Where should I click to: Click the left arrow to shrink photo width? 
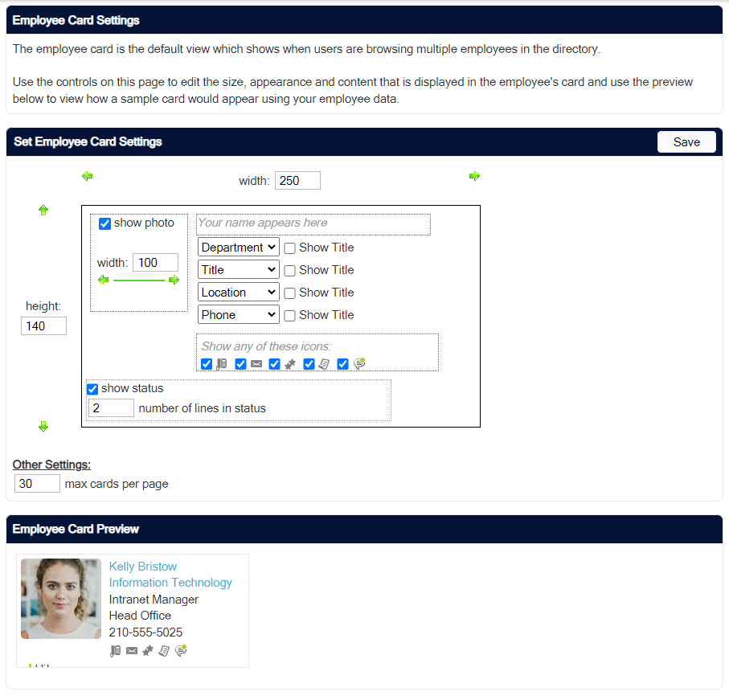tap(103, 280)
